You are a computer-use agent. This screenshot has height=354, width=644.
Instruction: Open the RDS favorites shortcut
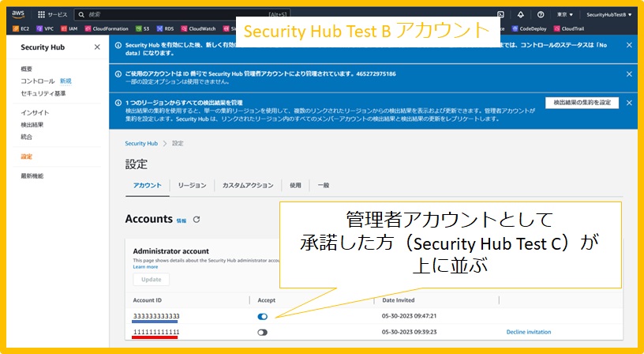pyautogui.click(x=165, y=28)
